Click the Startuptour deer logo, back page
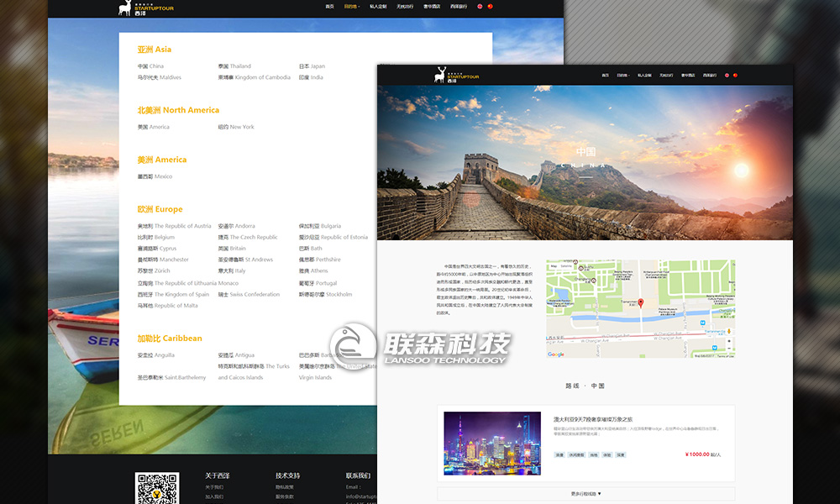Viewport: 840px width, 504px height. coord(145,8)
